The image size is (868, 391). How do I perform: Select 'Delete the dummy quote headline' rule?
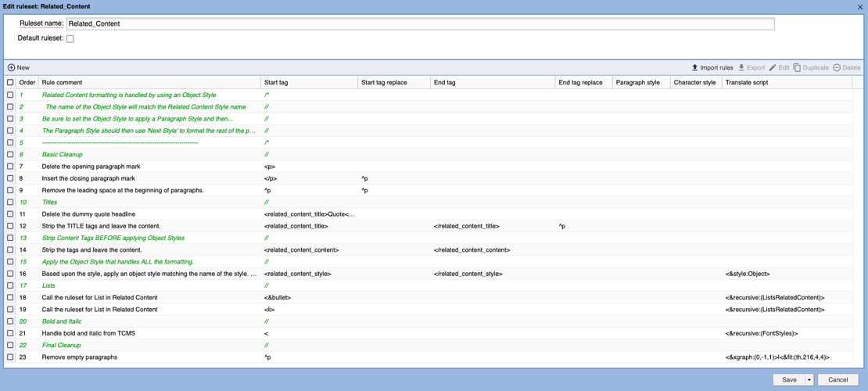coord(88,213)
